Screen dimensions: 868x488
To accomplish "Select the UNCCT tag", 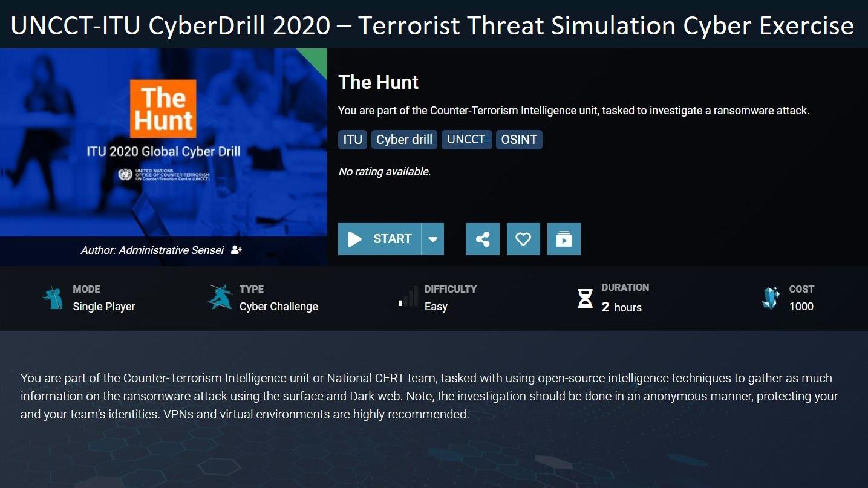I will tap(466, 140).
